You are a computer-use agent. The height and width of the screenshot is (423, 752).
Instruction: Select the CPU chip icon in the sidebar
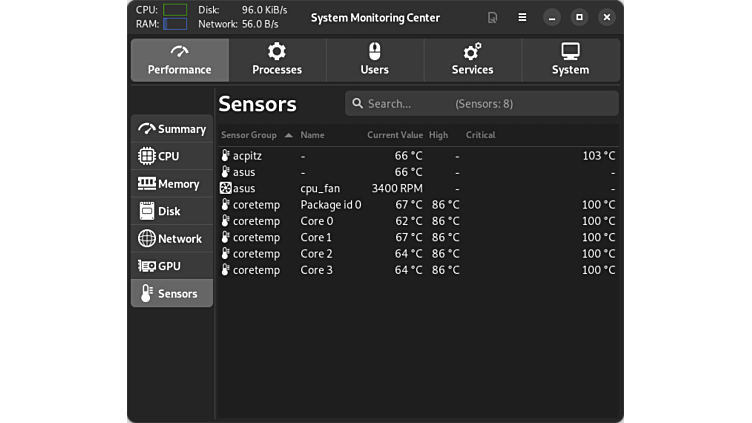click(147, 156)
